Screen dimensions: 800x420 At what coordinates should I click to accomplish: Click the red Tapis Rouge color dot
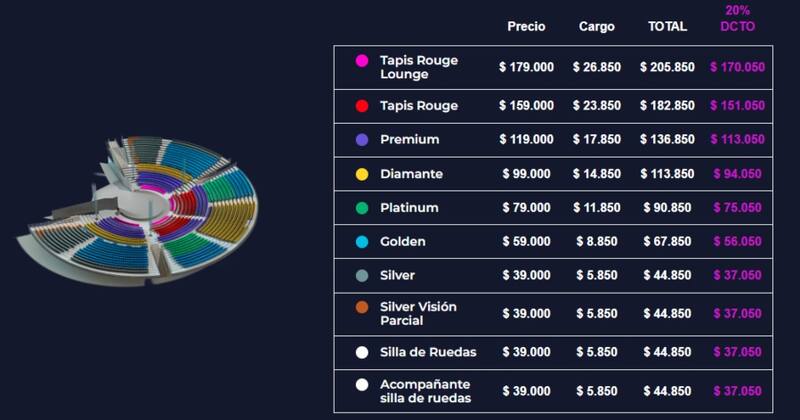[x=362, y=106]
